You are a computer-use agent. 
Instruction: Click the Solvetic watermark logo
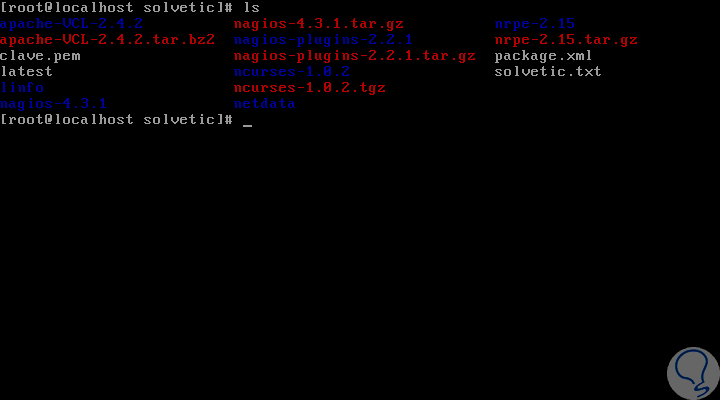click(x=693, y=373)
